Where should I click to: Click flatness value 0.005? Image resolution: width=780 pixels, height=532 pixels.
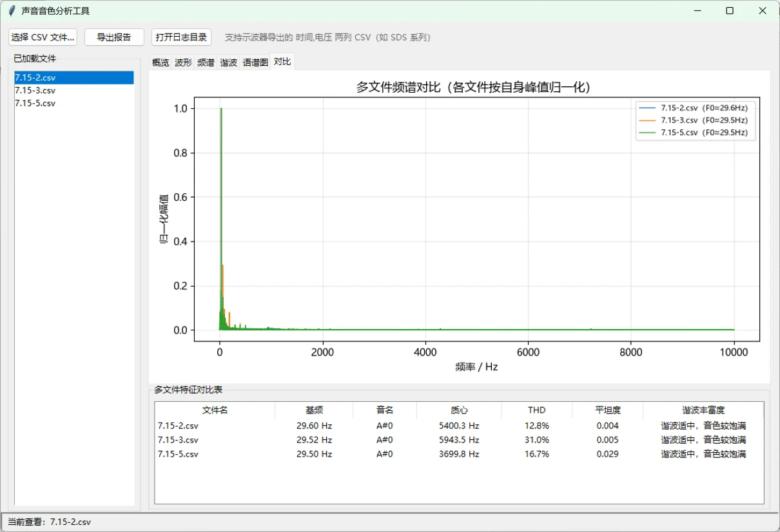(607, 440)
